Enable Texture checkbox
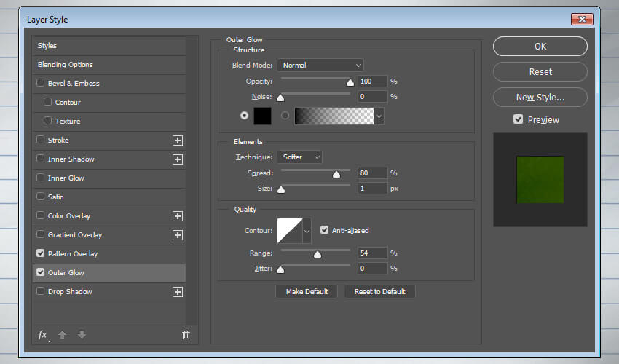Viewport: 619px width, 364px height. [47, 121]
